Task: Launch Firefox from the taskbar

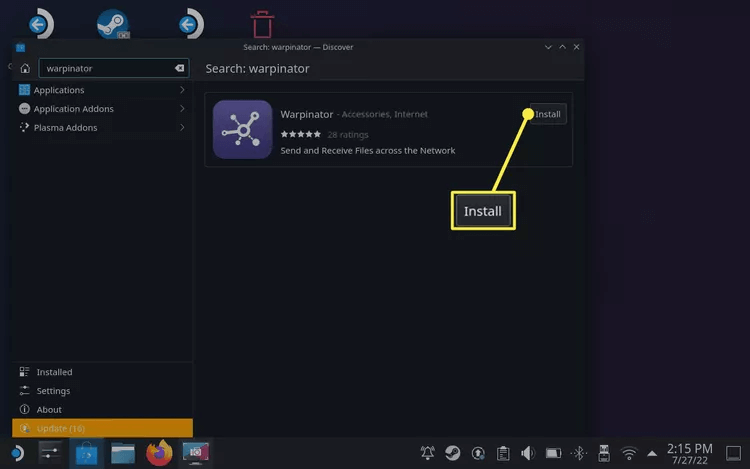Action: 158,453
